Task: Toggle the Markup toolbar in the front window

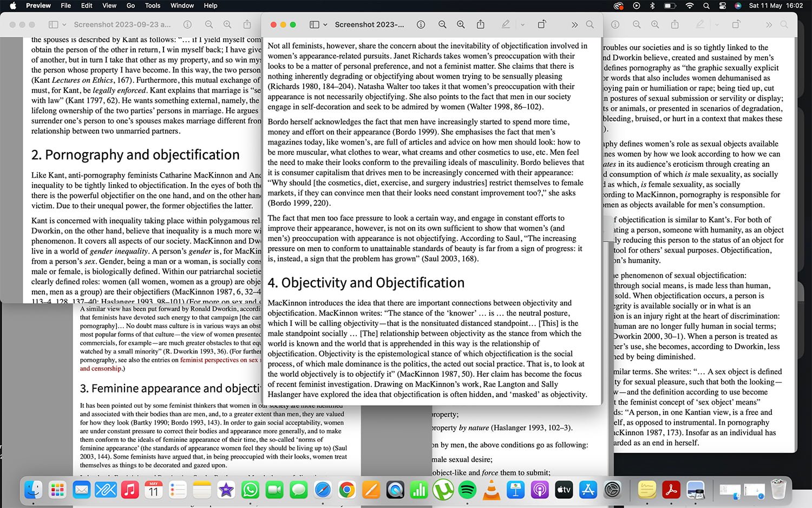Action: (506, 24)
